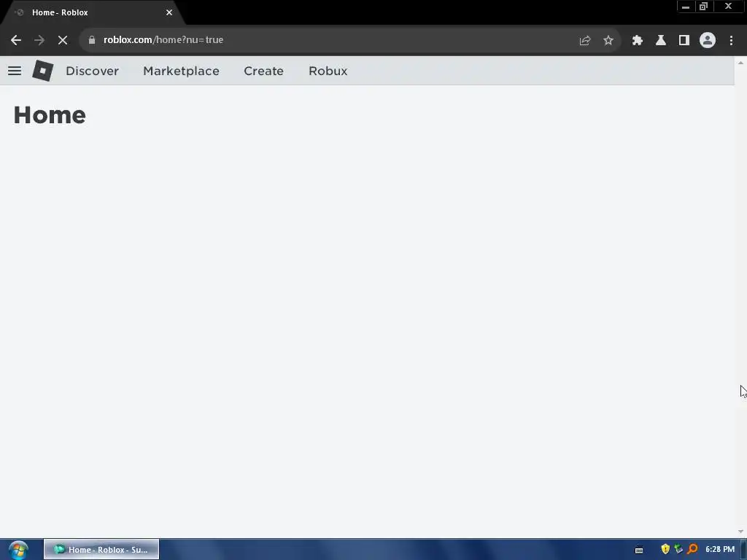747x560 pixels.
Task: Select the Home - Roblox taskbar button
Action: click(x=101, y=550)
